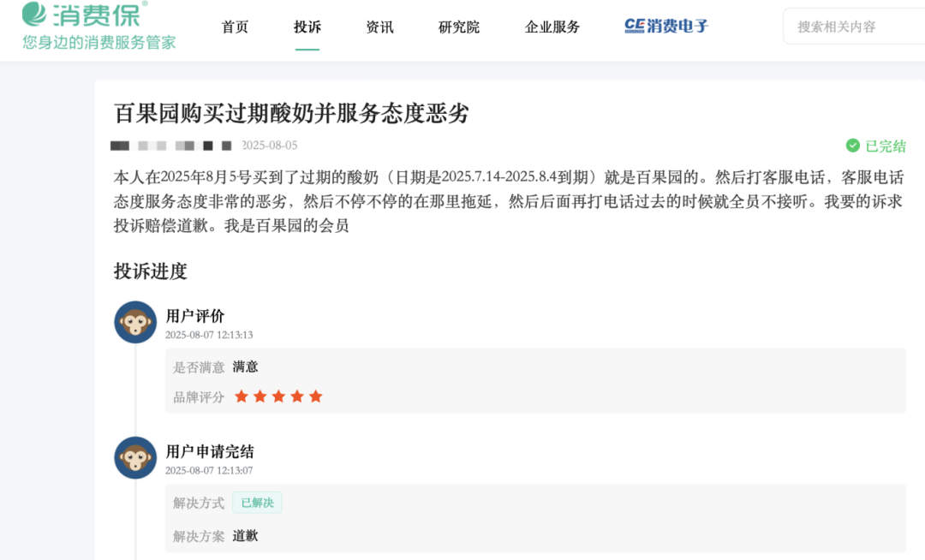The height and width of the screenshot is (560, 925).
Task: Click the blurred username next to date
Action: point(171,146)
